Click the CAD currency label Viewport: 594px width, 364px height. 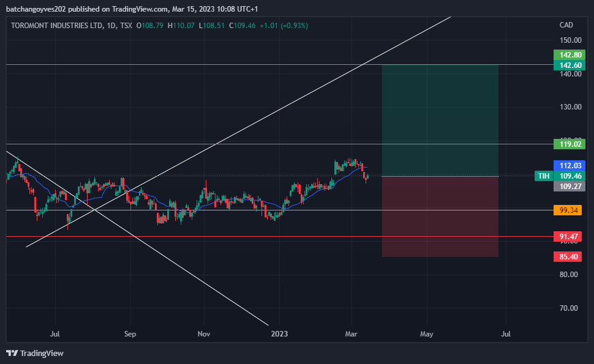tap(566, 25)
